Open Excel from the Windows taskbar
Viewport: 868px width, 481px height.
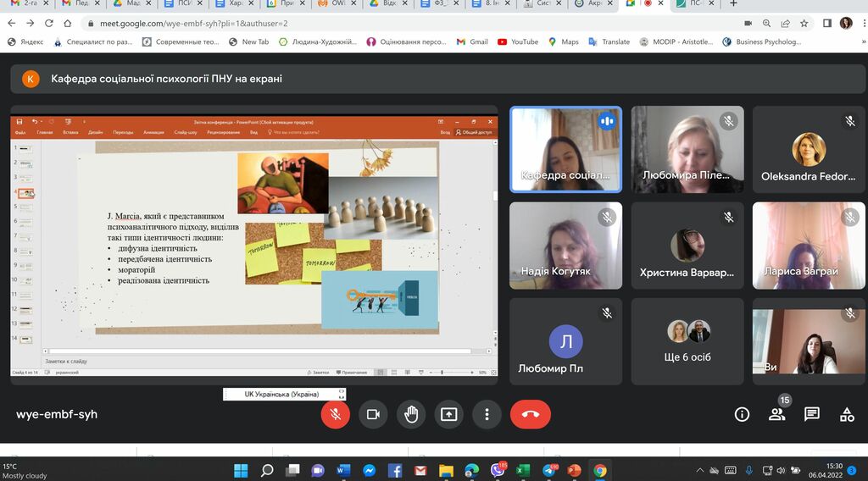(x=523, y=470)
